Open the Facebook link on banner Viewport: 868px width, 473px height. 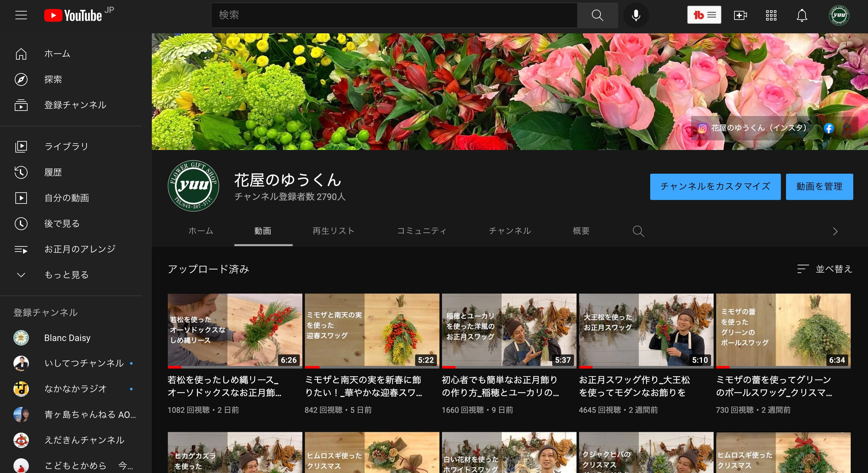point(829,128)
